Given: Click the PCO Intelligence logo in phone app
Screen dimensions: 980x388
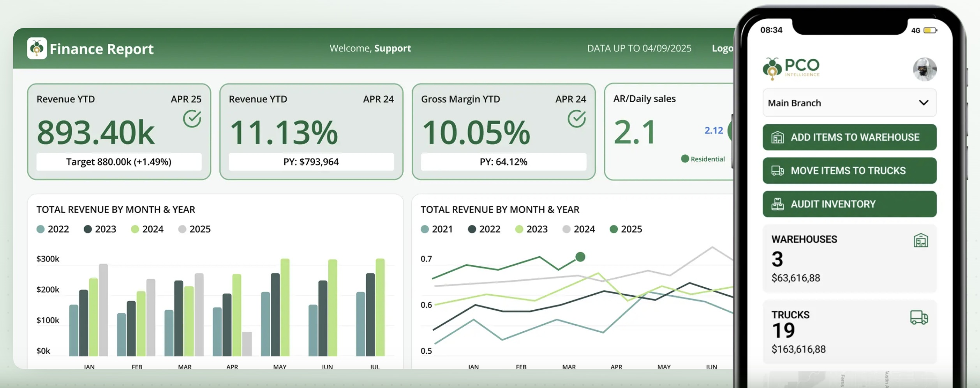Looking at the screenshot, I should point(791,69).
